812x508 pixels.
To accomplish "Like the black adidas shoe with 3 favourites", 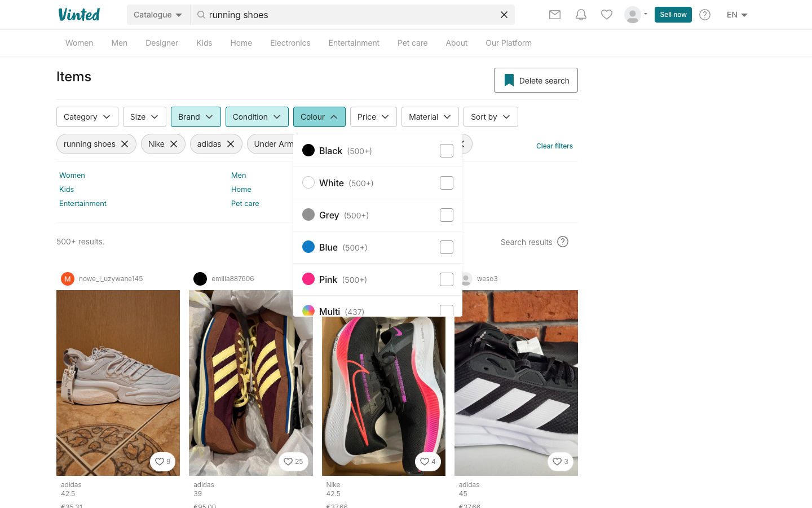I will [x=561, y=462].
